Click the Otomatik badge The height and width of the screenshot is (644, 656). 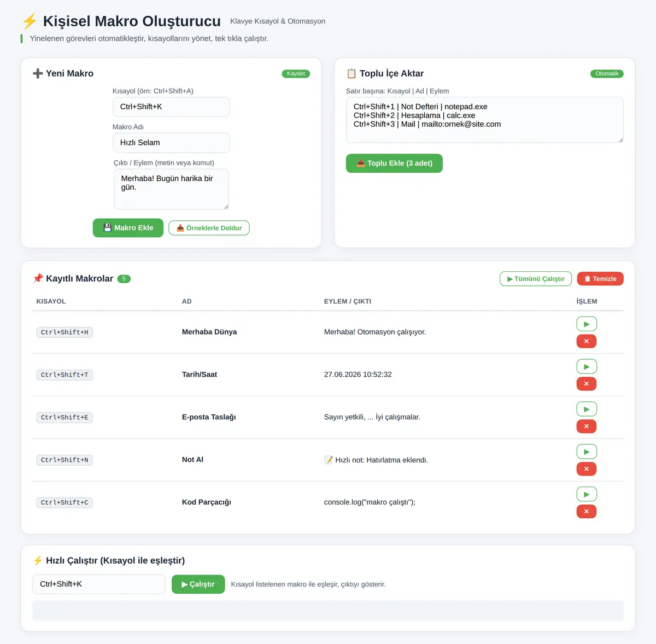pyautogui.click(x=607, y=74)
